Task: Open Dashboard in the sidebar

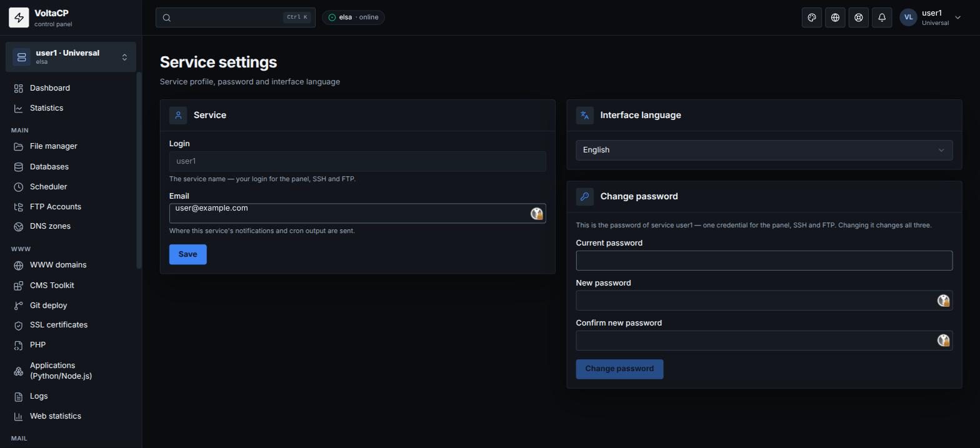Action: (71, 88)
